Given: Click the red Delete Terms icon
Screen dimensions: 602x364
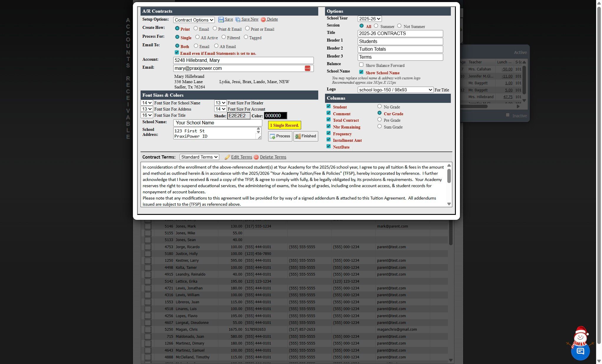Looking at the screenshot, I should (x=256, y=157).
